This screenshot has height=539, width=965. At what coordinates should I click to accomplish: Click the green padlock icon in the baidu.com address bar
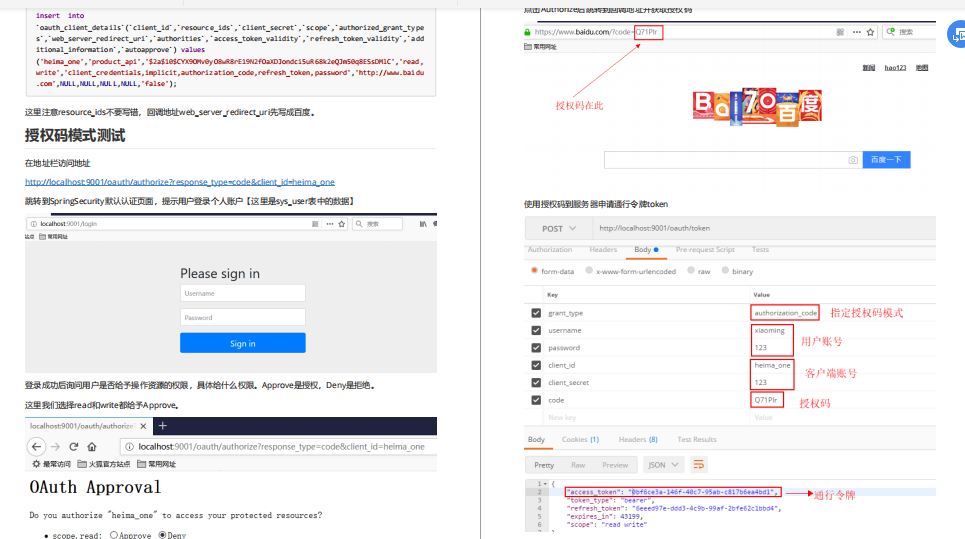click(x=527, y=32)
